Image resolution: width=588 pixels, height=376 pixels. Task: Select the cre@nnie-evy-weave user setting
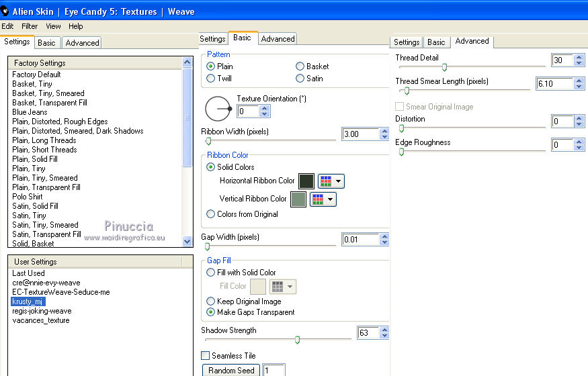(46, 283)
